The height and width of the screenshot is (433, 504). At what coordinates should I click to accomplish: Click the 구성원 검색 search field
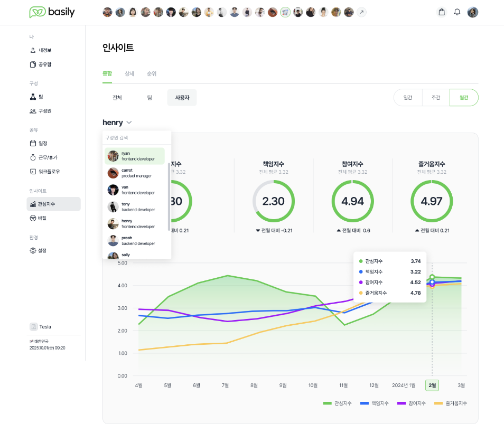point(137,138)
